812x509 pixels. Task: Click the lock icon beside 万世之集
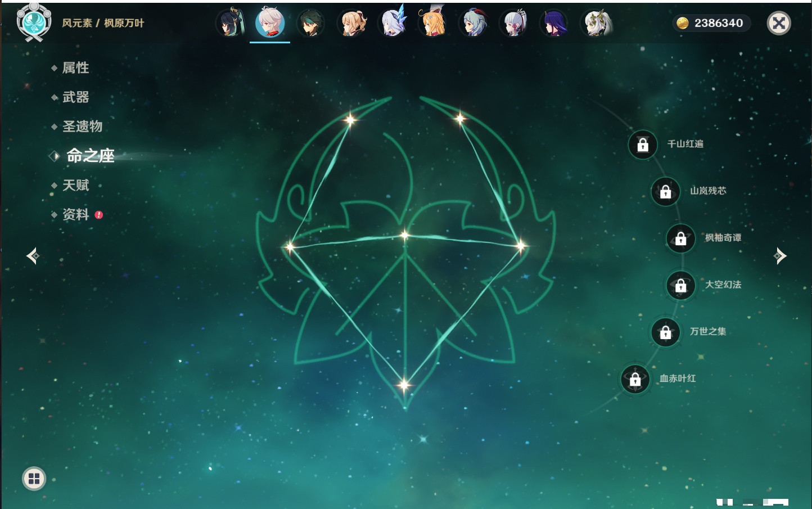click(666, 332)
